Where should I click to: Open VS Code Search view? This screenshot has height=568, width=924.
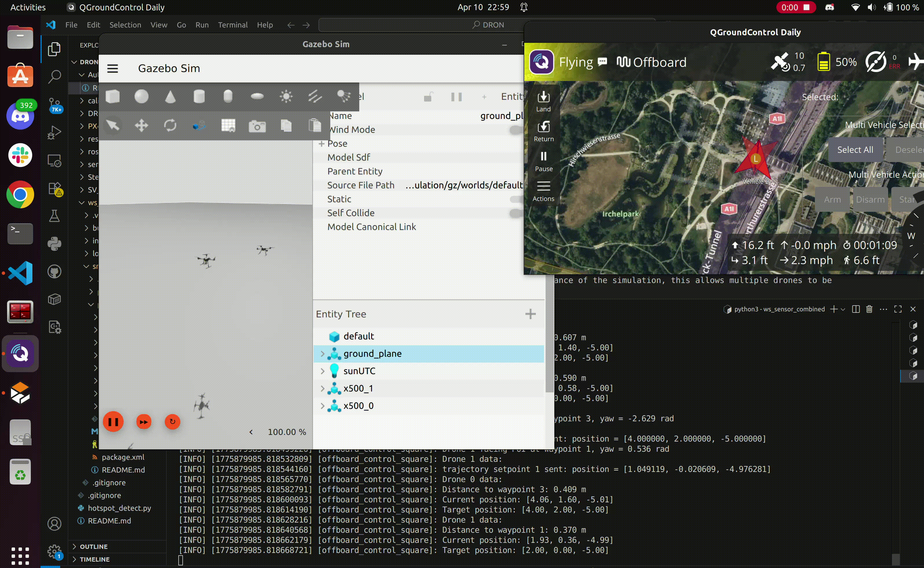click(x=54, y=77)
